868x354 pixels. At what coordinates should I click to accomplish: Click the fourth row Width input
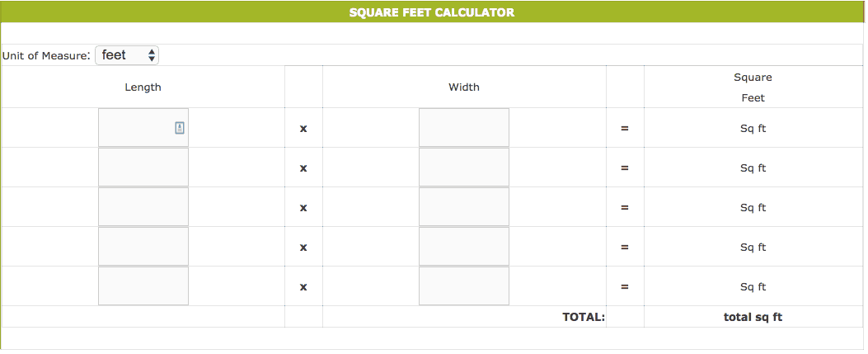(463, 247)
